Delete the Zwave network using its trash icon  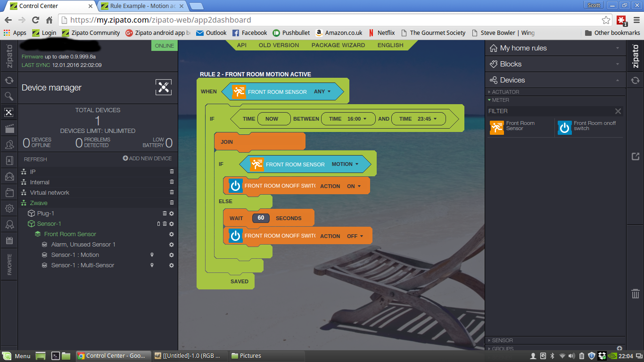point(172,203)
